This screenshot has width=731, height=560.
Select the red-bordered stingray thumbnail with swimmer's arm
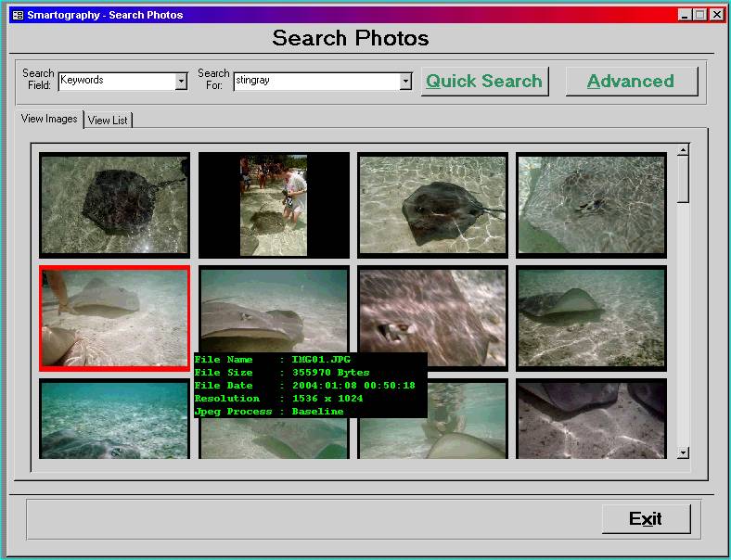tap(115, 318)
